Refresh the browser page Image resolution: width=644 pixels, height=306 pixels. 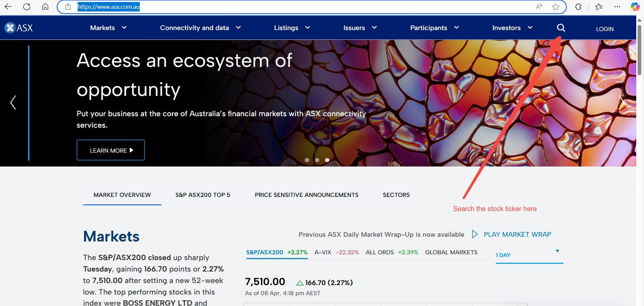(x=27, y=7)
